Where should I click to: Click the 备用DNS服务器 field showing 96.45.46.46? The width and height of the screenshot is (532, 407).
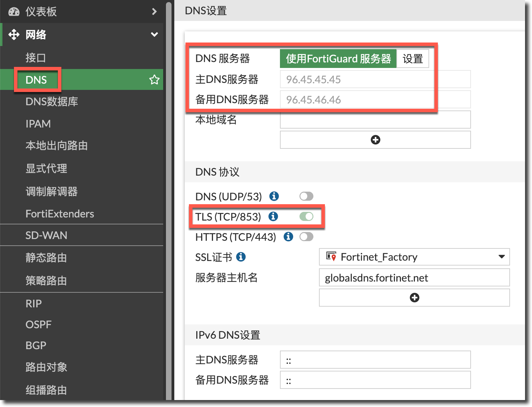click(375, 100)
